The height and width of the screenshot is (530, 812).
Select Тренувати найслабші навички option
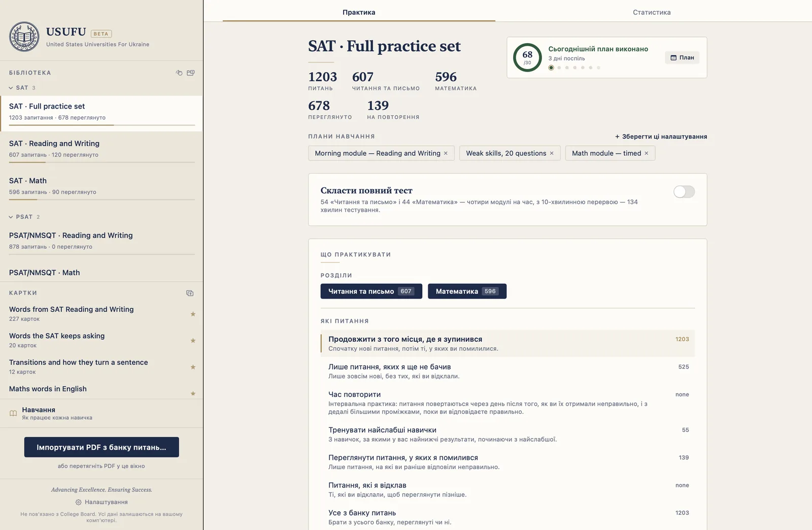[507, 435]
